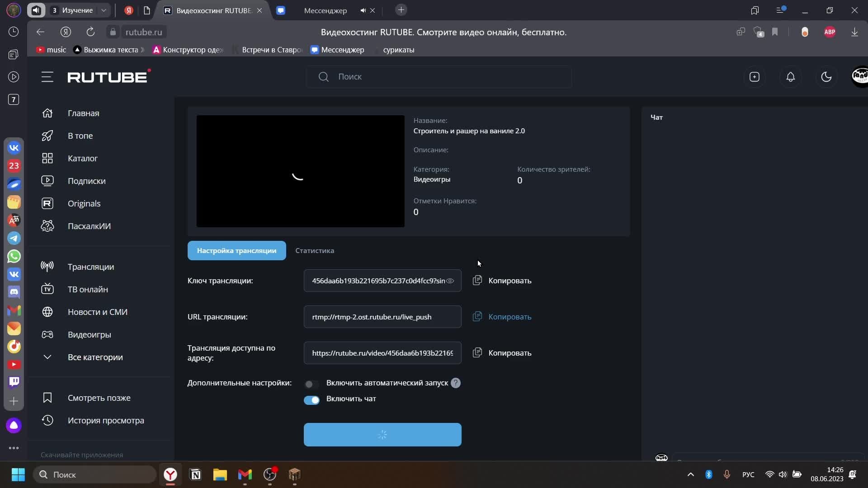868x488 pixels.
Task: Click the upload video plus icon
Action: click(754, 77)
